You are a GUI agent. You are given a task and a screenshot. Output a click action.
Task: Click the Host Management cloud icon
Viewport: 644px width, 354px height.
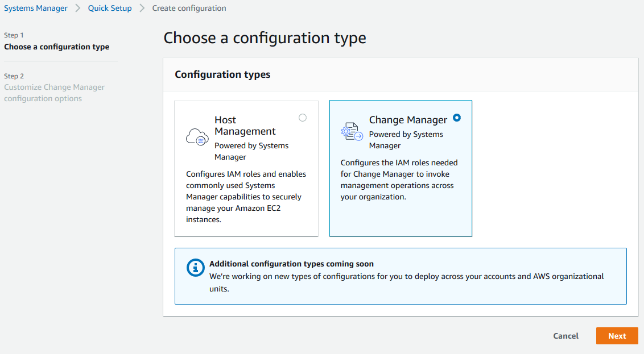[x=197, y=137]
